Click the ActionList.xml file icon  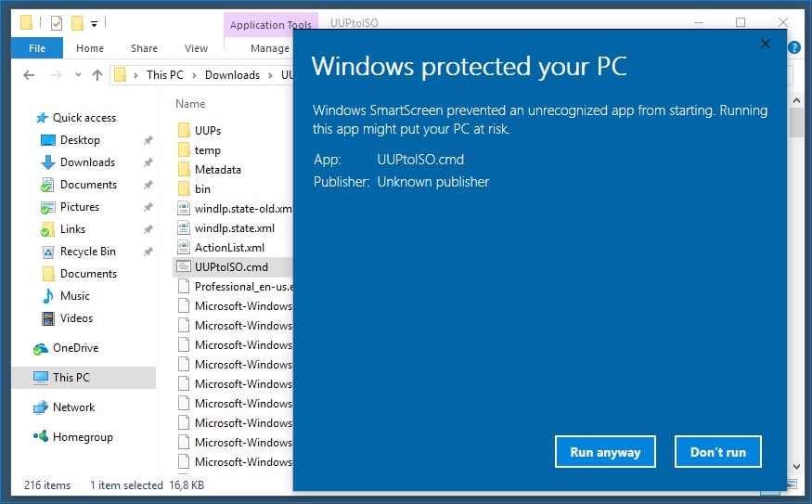point(184,248)
